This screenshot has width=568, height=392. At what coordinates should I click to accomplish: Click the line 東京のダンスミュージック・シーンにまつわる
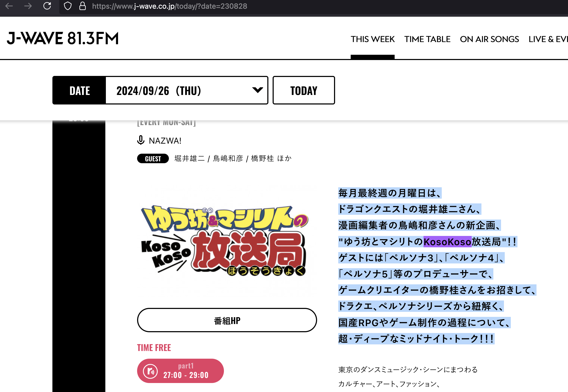408,370
